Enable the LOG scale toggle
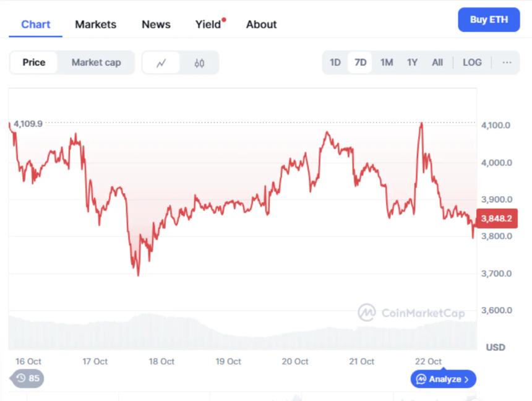This screenshot has width=532, height=401. tap(472, 63)
